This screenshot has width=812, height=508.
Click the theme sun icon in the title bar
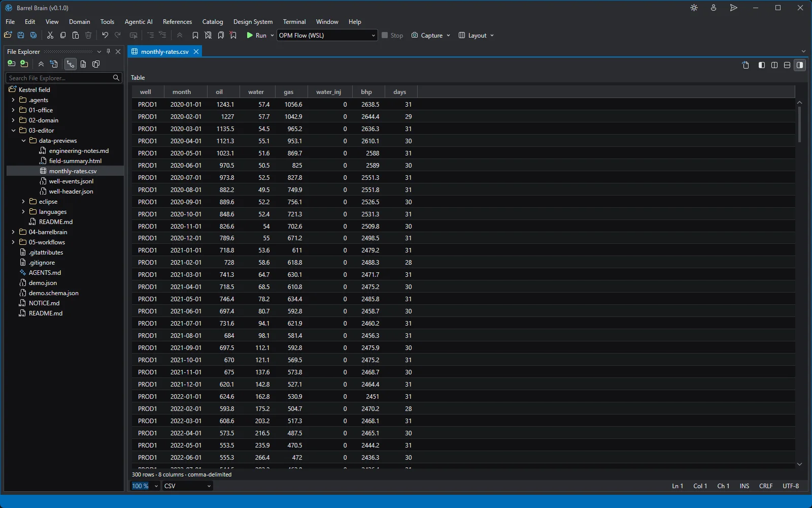[x=694, y=8]
